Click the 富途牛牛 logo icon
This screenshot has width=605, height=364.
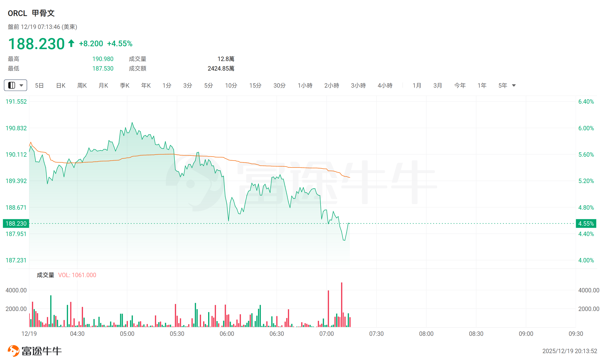pos(13,351)
